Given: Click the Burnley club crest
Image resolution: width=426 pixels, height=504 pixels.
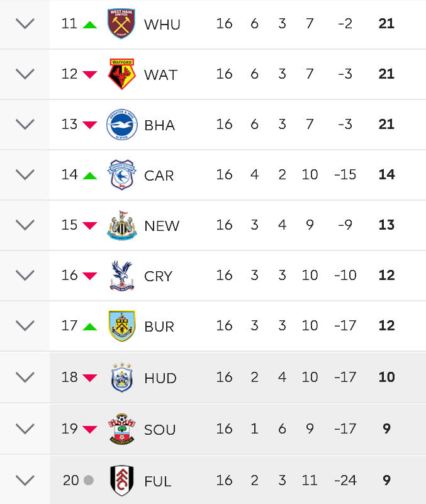Looking at the screenshot, I should pyautogui.click(x=122, y=325).
